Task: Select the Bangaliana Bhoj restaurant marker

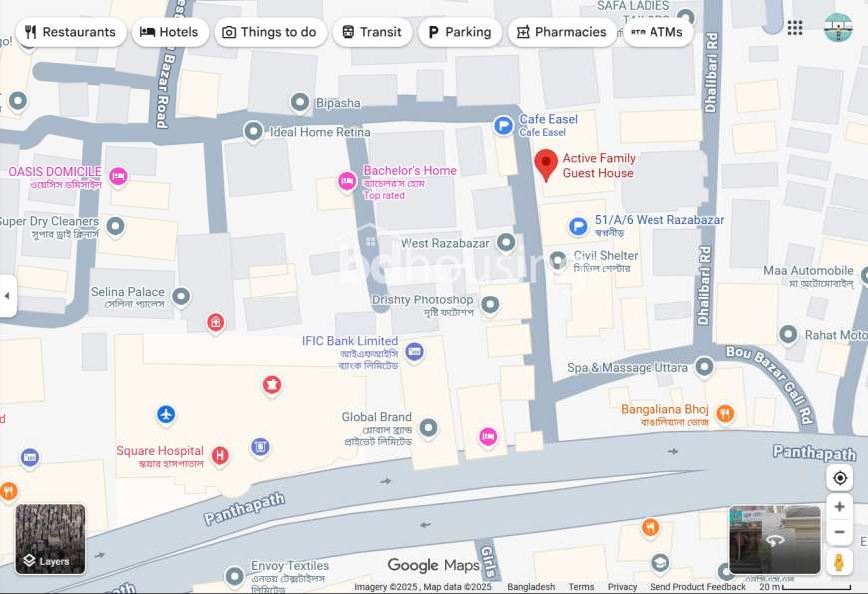Action: [725, 413]
